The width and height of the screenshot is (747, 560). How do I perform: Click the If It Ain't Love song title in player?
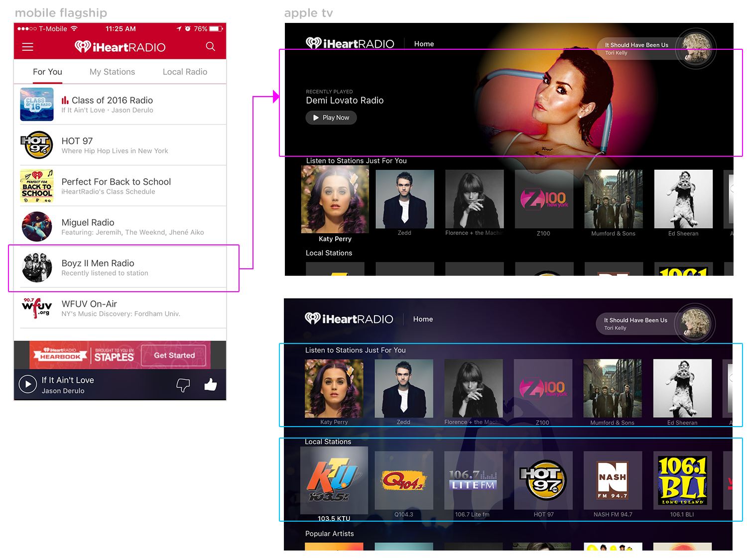tap(68, 380)
